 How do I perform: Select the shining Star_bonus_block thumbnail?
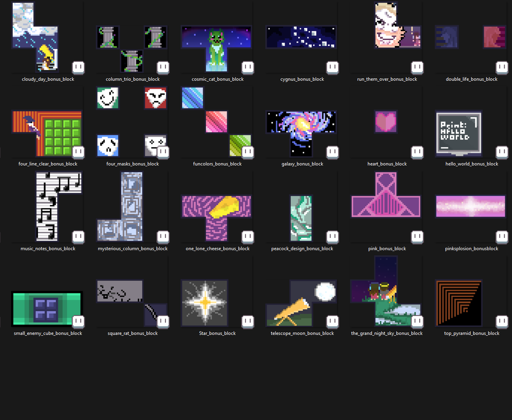tap(205, 303)
